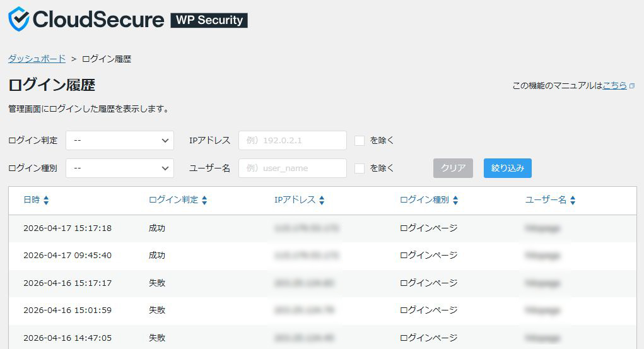This screenshot has width=644, height=349.
Task: Click 成功 in the 09:45:40 row
Action: click(157, 255)
